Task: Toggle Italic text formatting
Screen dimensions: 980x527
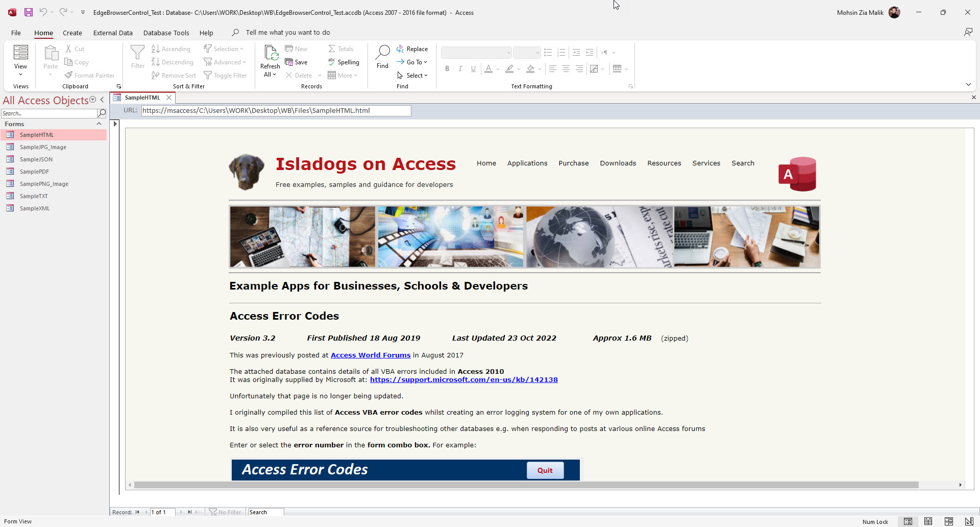Action: pos(460,69)
